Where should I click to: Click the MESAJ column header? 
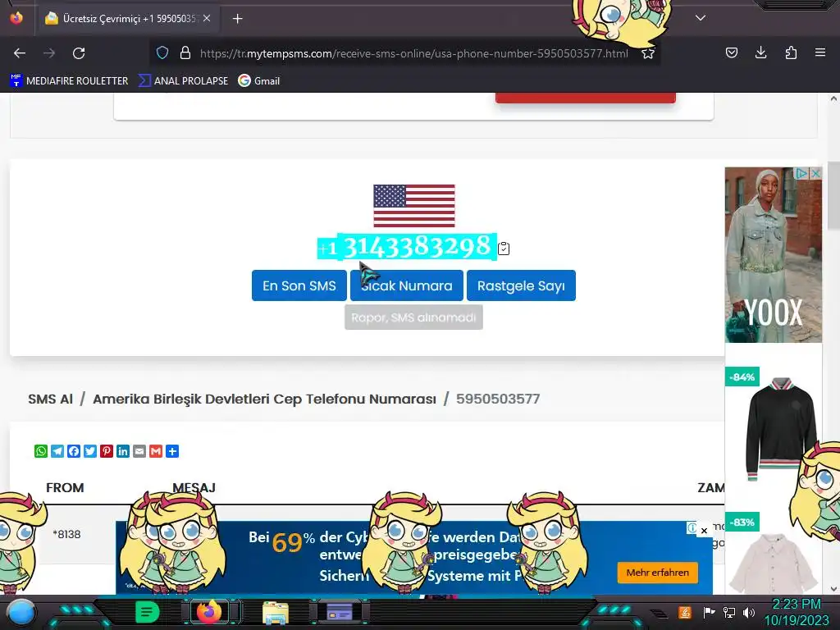pyautogui.click(x=194, y=487)
